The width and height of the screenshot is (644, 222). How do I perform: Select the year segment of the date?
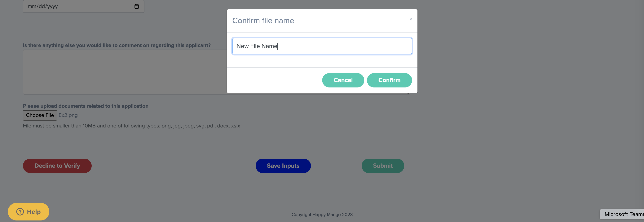coord(52,7)
